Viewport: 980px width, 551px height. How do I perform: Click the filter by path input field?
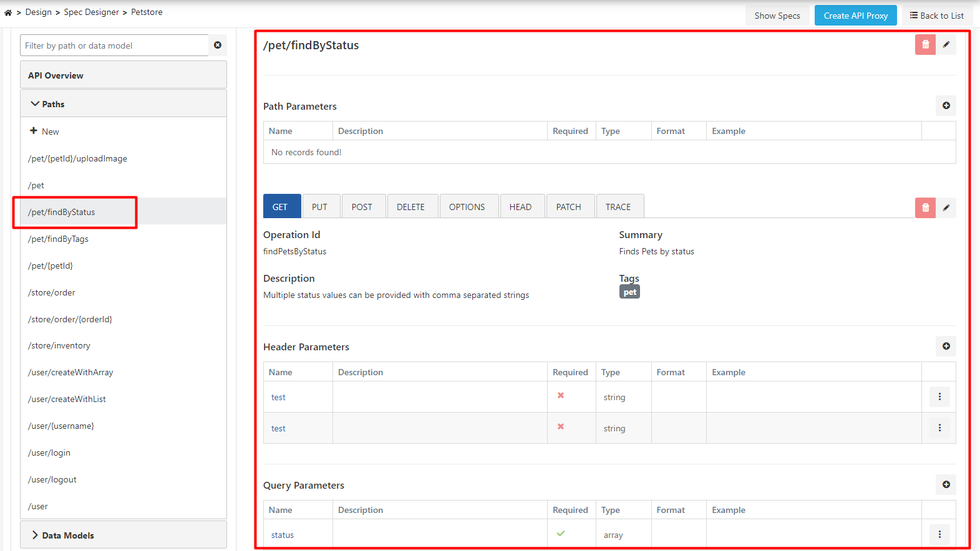(x=114, y=46)
